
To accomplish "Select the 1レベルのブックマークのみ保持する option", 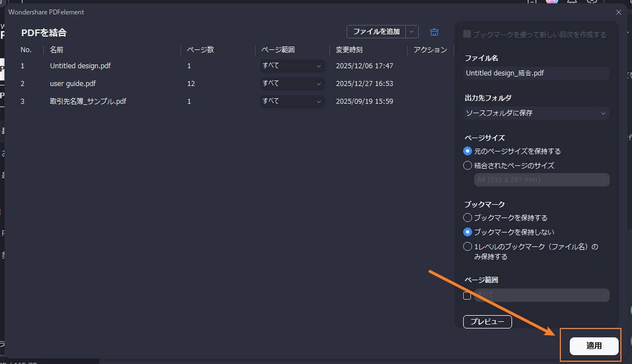I will pyautogui.click(x=467, y=246).
